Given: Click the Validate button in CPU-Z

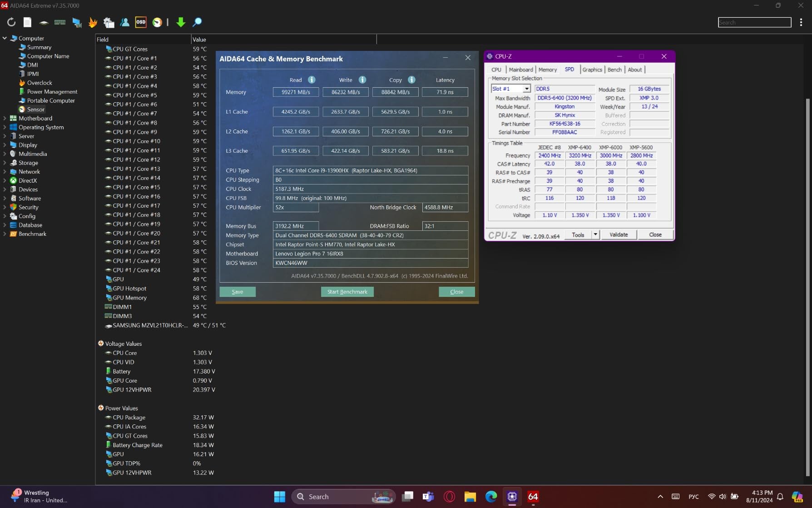Looking at the screenshot, I should (x=619, y=234).
